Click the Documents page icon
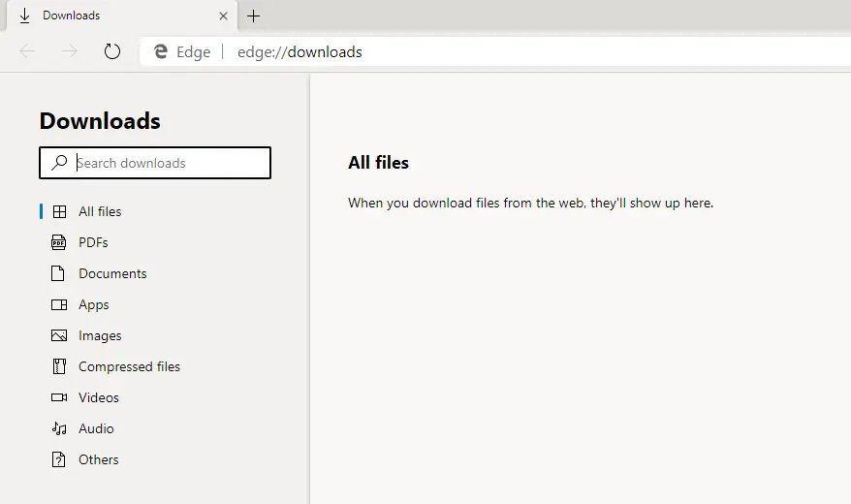The image size is (851, 504). coord(57,273)
